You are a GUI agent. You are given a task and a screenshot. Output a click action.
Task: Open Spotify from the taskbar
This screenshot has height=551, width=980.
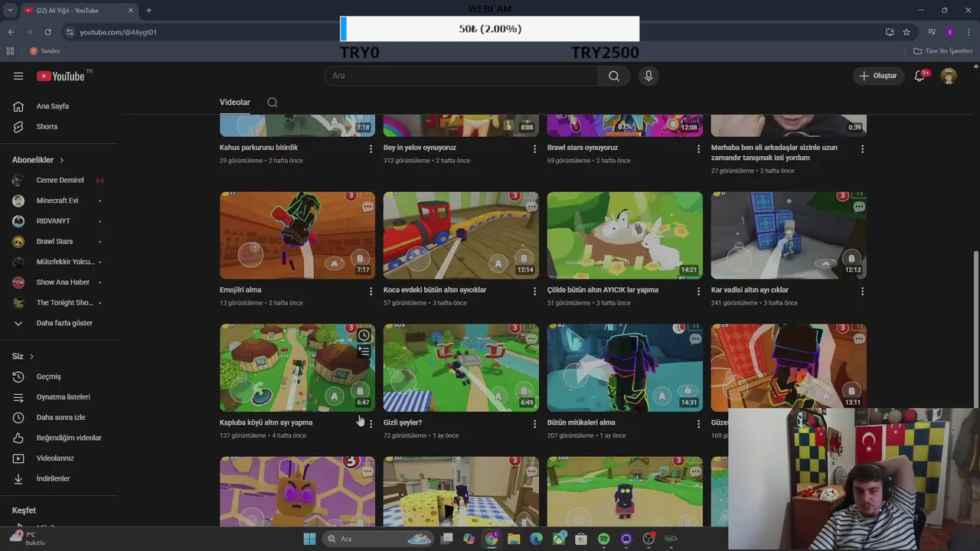tap(603, 539)
